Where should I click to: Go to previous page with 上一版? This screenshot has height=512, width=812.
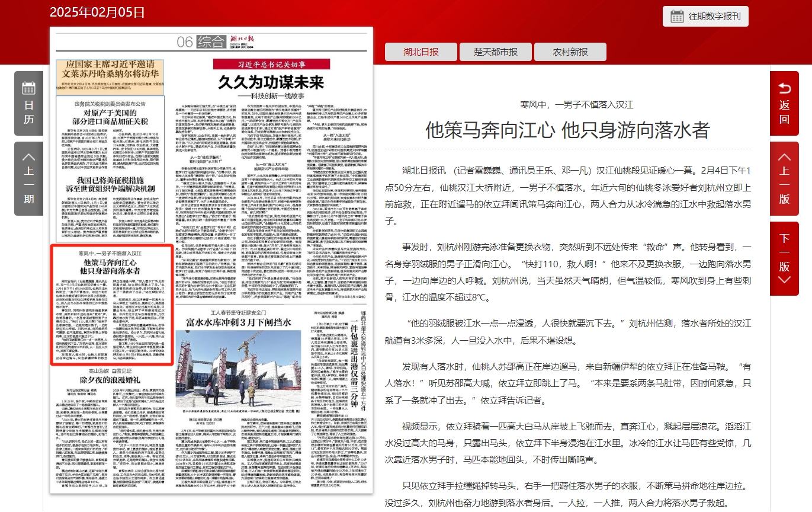pos(784,177)
